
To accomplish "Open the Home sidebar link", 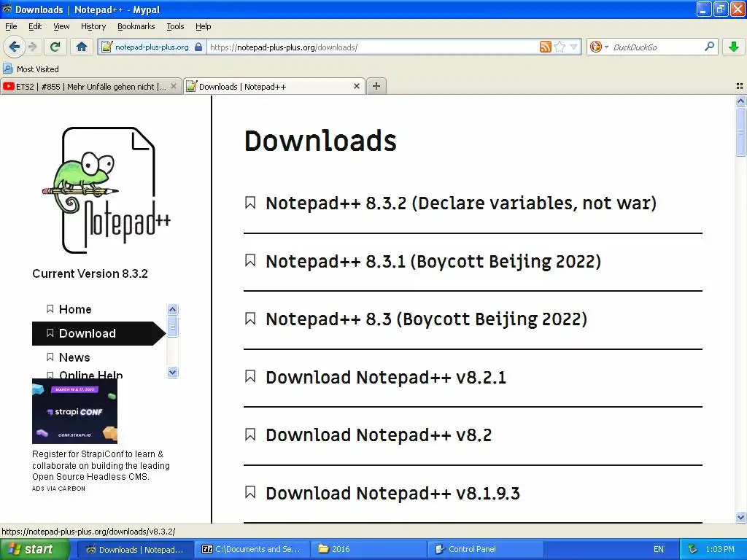I will pos(75,309).
